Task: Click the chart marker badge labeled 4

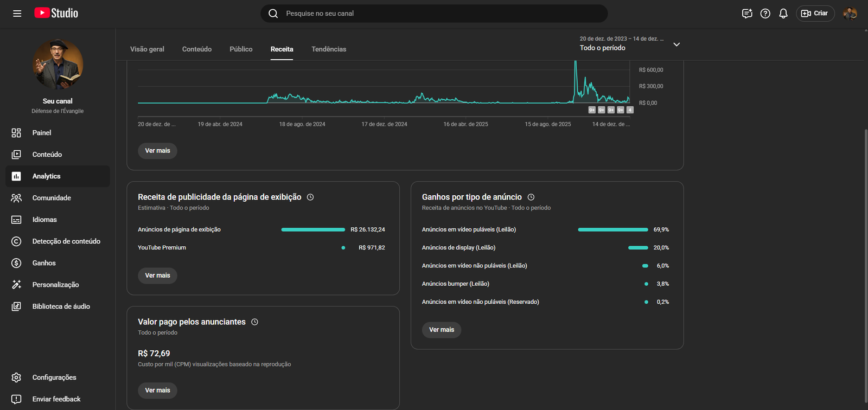Action: (630, 110)
